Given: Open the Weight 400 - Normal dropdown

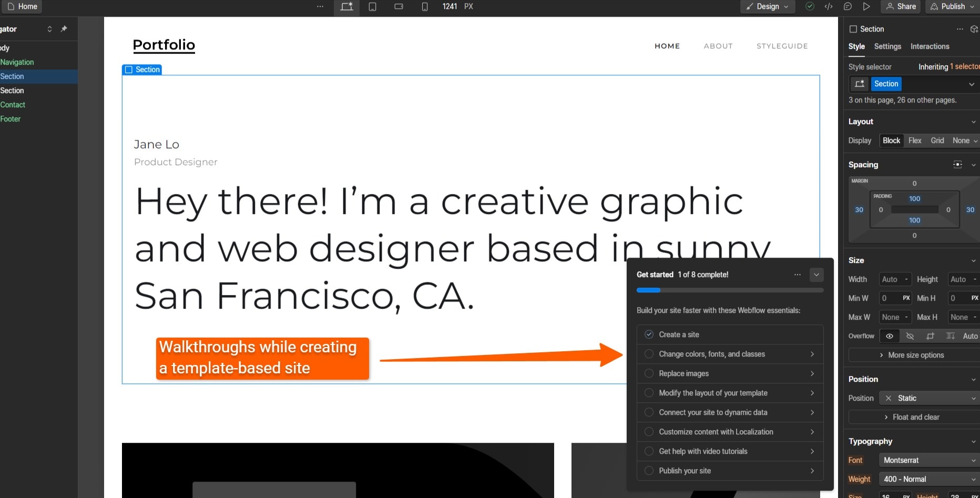Looking at the screenshot, I should click(x=929, y=479).
